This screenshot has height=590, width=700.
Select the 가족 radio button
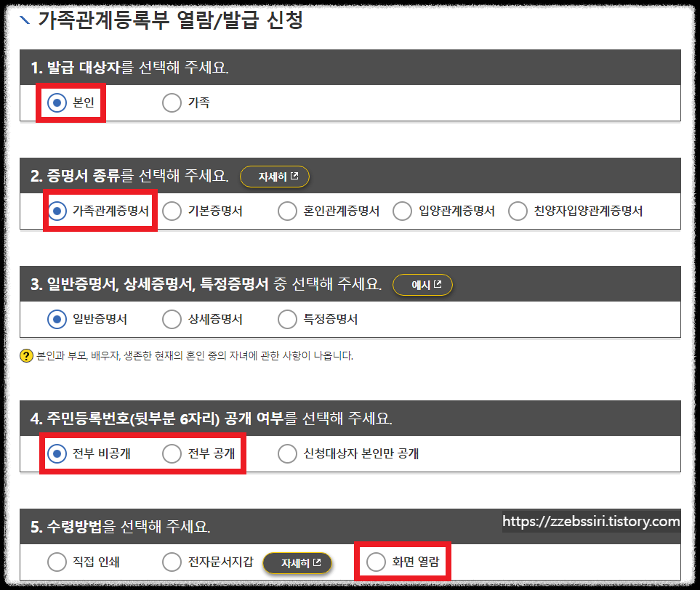point(172,102)
